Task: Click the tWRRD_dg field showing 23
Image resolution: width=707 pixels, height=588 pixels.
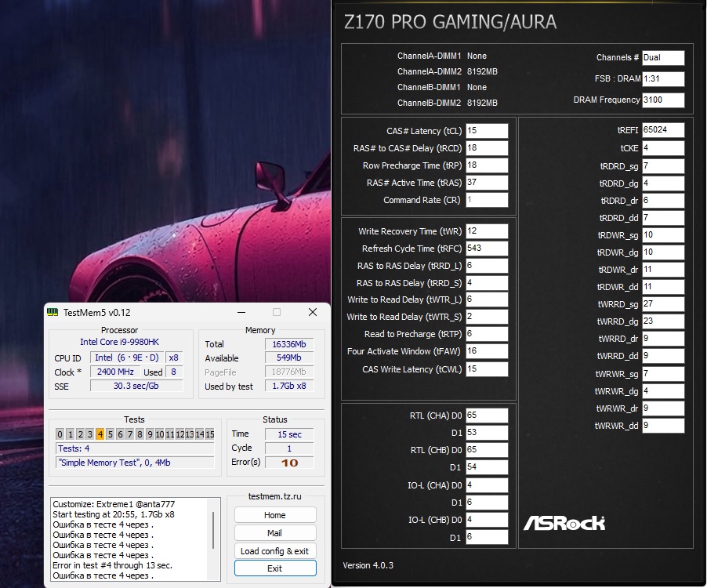Action: click(x=663, y=321)
